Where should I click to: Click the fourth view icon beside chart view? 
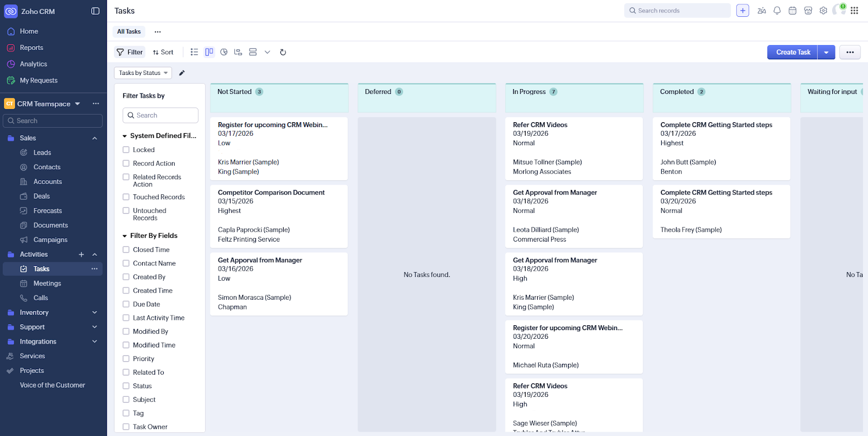coord(238,52)
